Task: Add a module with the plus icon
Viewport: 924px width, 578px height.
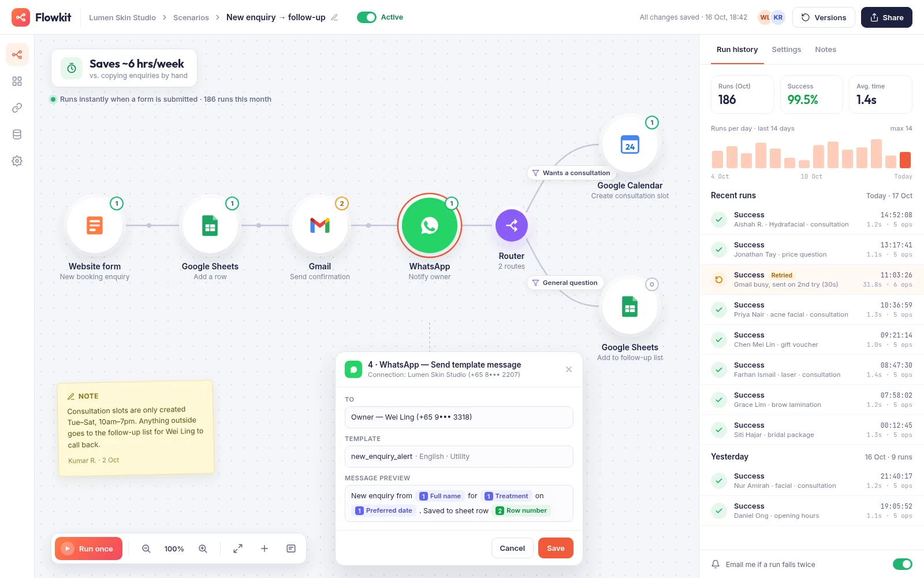Action: [x=264, y=549]
